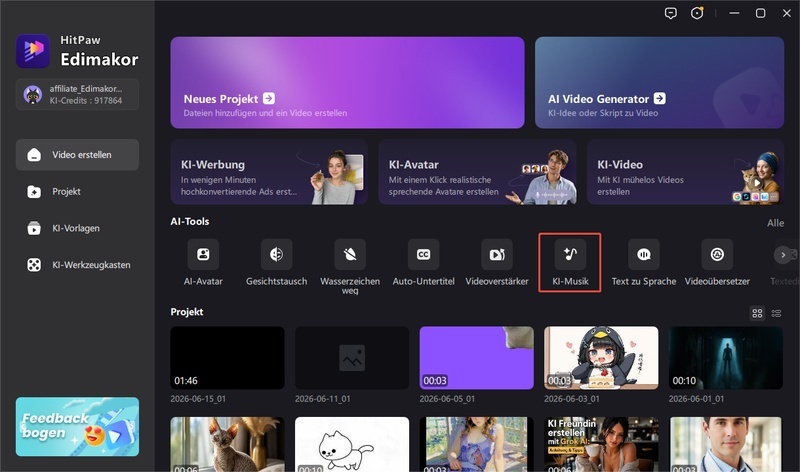Open the AI-Avatar tool icon

(203, 254)
